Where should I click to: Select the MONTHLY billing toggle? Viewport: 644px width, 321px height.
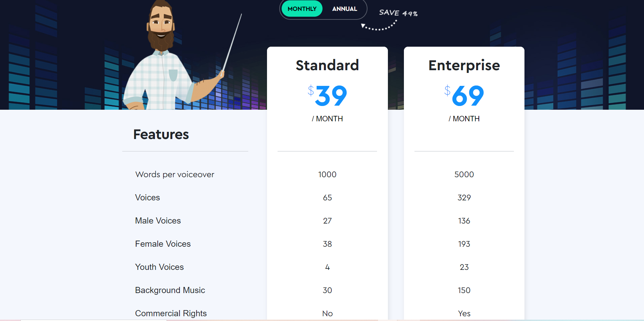[x=302, y=9]
